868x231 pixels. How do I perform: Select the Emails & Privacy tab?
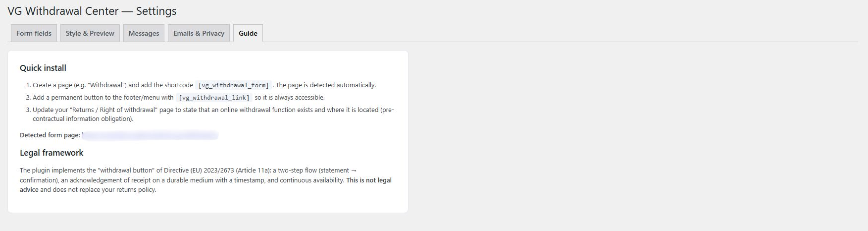pos(199,33)
